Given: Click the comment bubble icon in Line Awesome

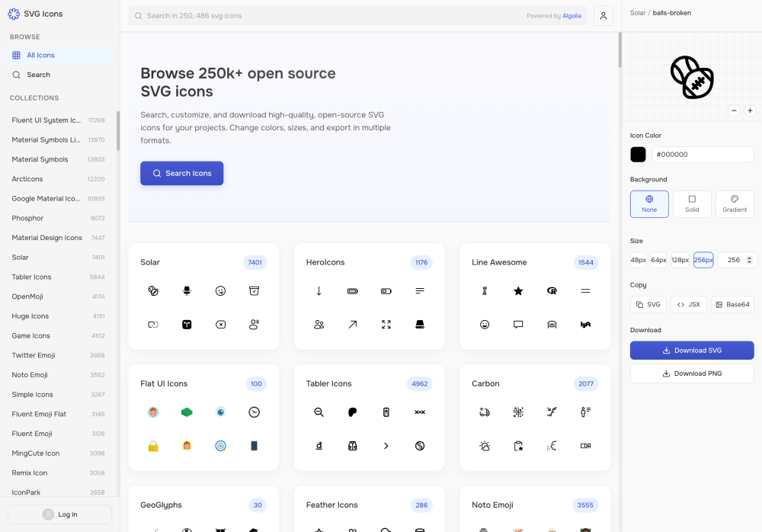Looking at the screenshot, I should click(518, 325).
